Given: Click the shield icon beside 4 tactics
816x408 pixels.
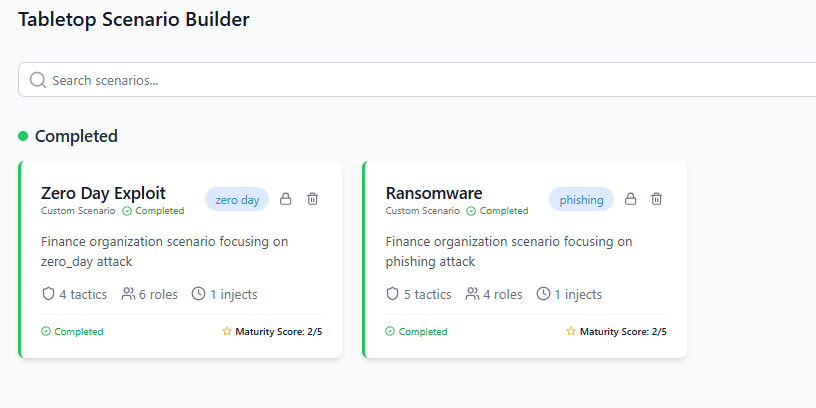Looking at the screenshot, I should point(48,294).
